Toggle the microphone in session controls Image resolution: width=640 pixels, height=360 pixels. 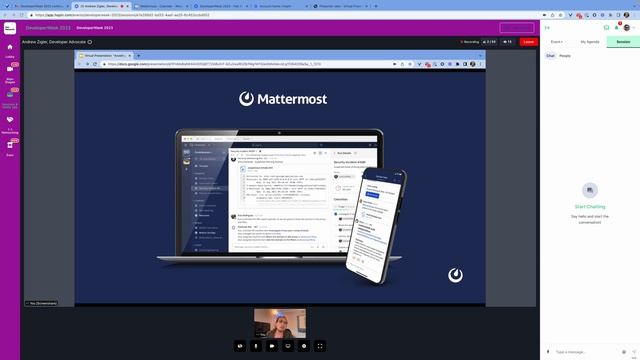tap(256, 346)
